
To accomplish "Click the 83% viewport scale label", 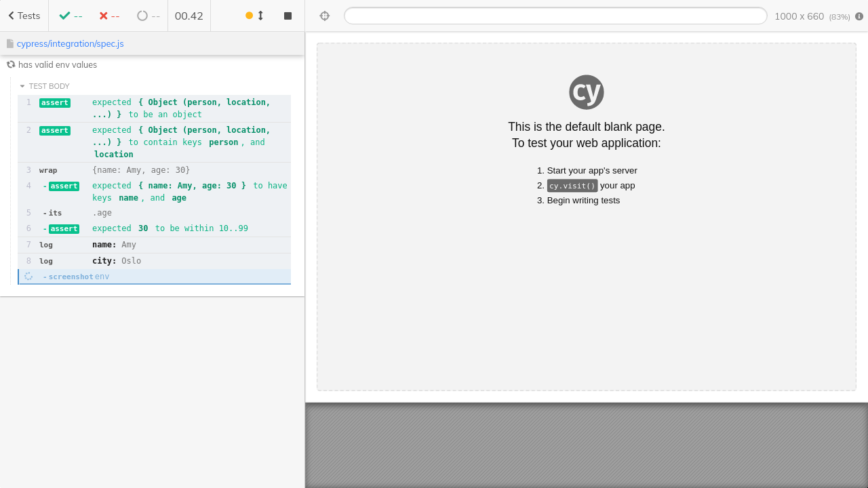I will coord(840,17).
